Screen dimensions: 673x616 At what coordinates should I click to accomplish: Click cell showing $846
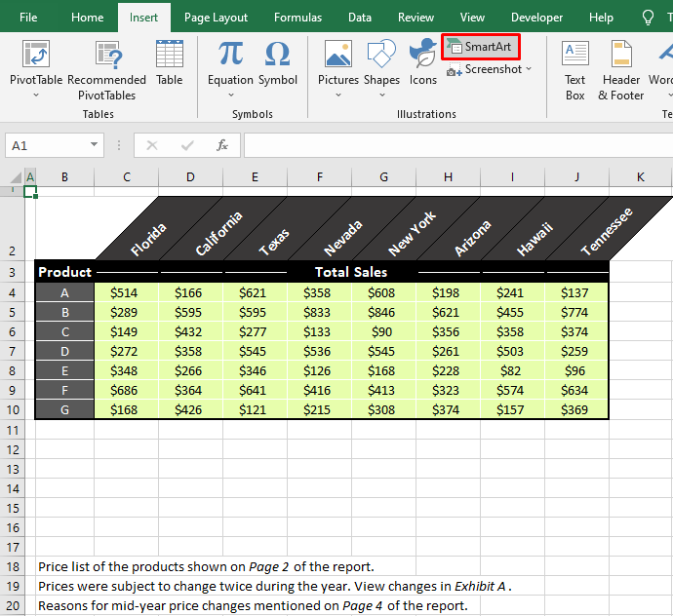click(383, 312)
